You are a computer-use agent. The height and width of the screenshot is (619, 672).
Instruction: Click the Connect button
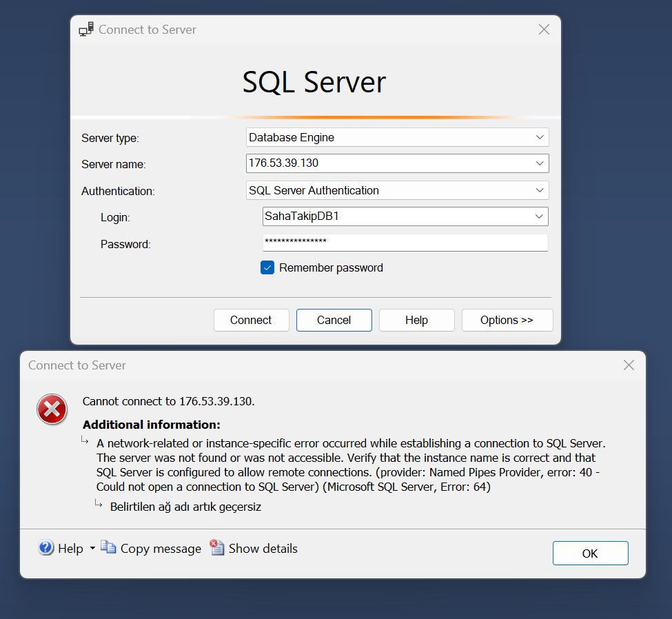tap(251, 321)
